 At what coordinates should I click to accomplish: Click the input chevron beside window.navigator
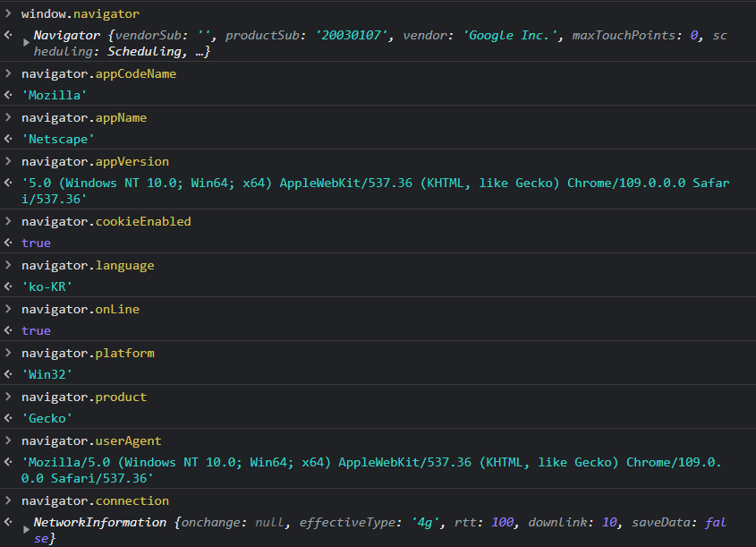pyautogui.click(x=8, y=13)
